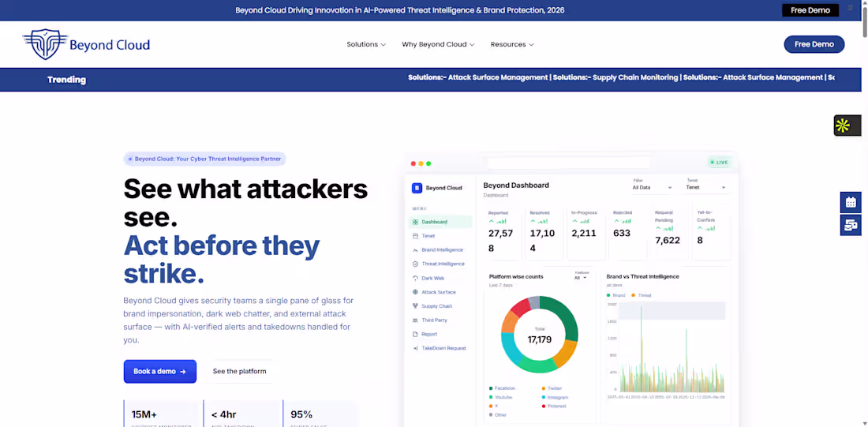The height and width of the screenshot is (427, 868).
Task: Click the Beyond Cloud shield logo
Action: click(x=46, y=44)
